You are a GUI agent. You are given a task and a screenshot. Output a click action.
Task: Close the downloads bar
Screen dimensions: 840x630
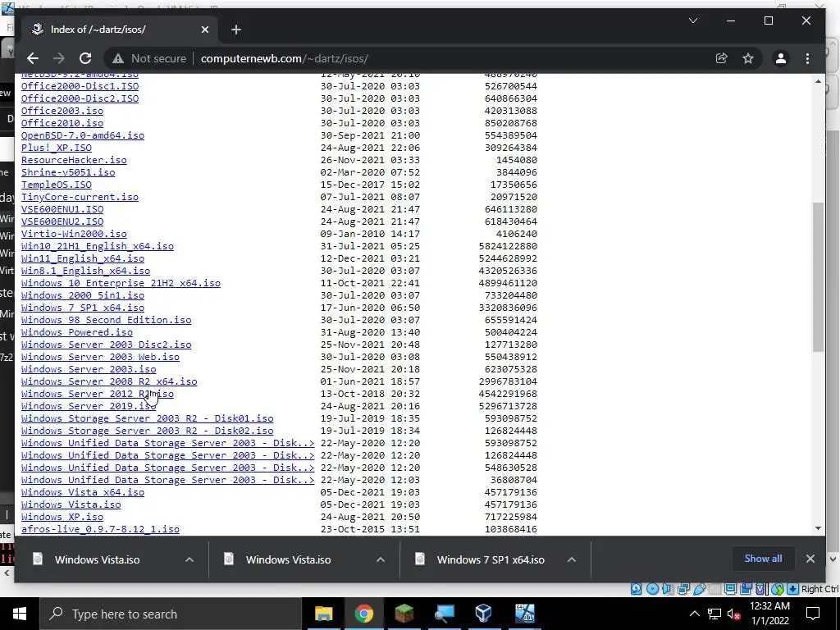pyautogui.click(x=810, y=559)
